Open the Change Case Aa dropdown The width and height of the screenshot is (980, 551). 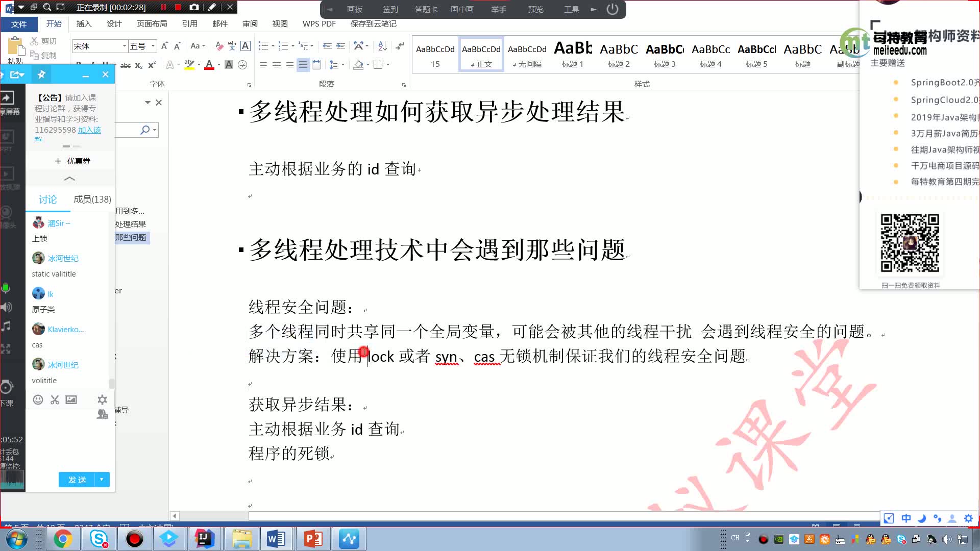click(x=198, y=46)
